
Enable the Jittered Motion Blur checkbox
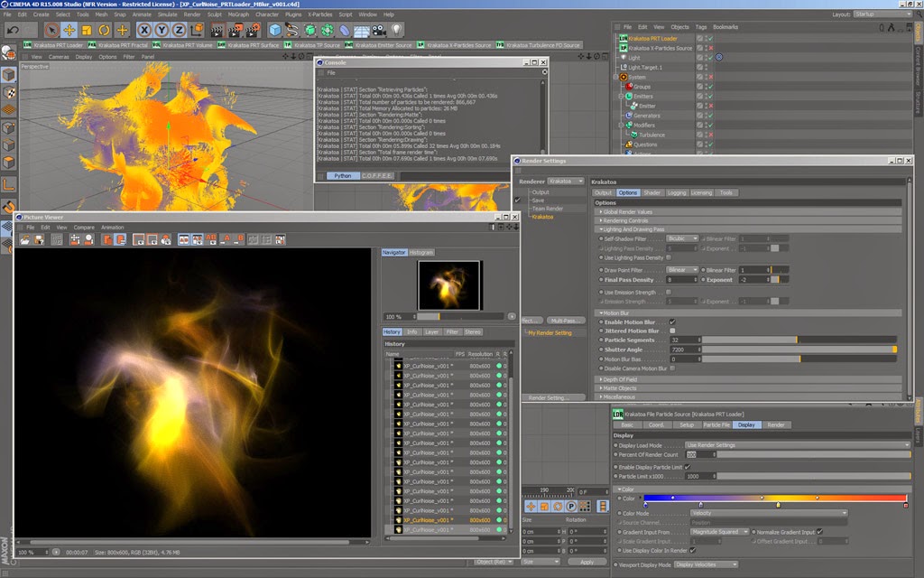672,331
